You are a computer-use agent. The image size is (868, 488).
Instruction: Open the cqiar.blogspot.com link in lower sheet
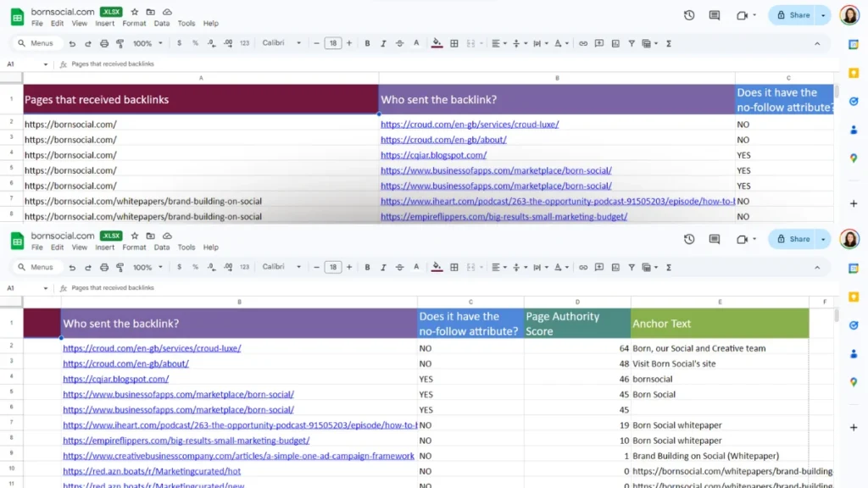pyautogui.click(x=115, y=380)
